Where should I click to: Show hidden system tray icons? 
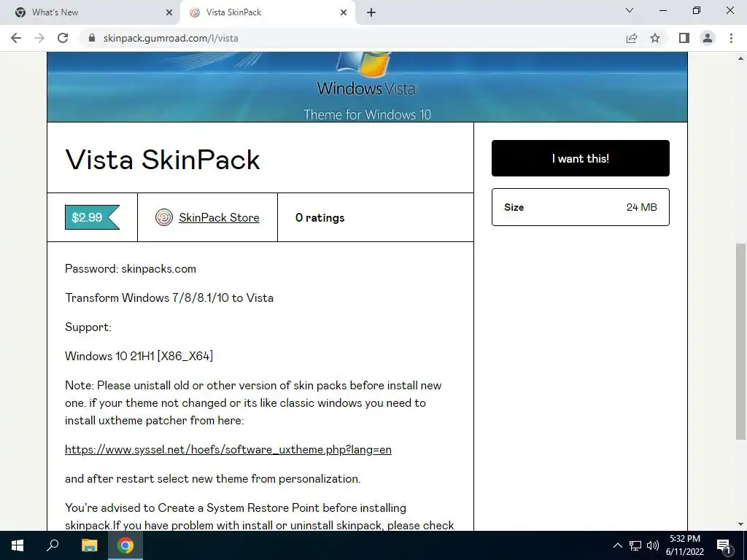click(617, 545)
